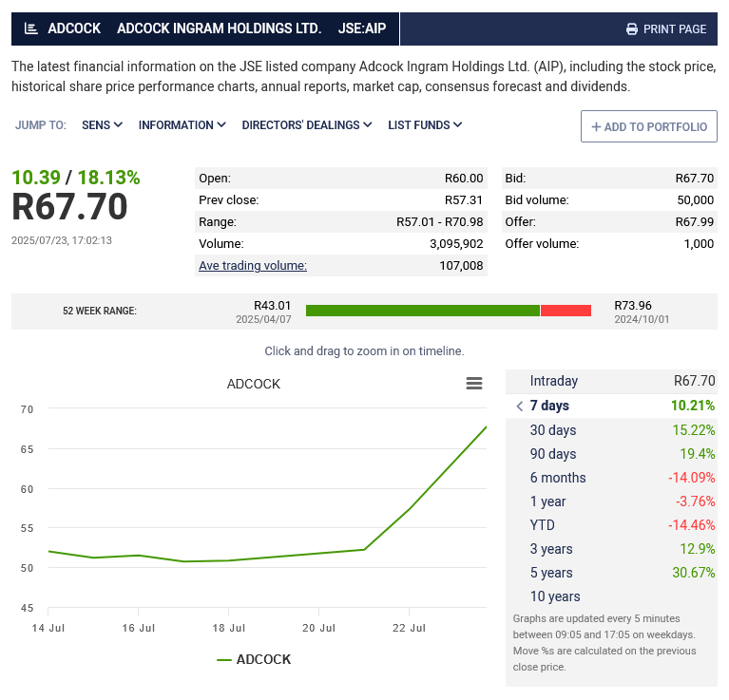This screenshot has width=729, height=700.
Task: Click Volume value 3,095,902
Action: pos(456,243)
